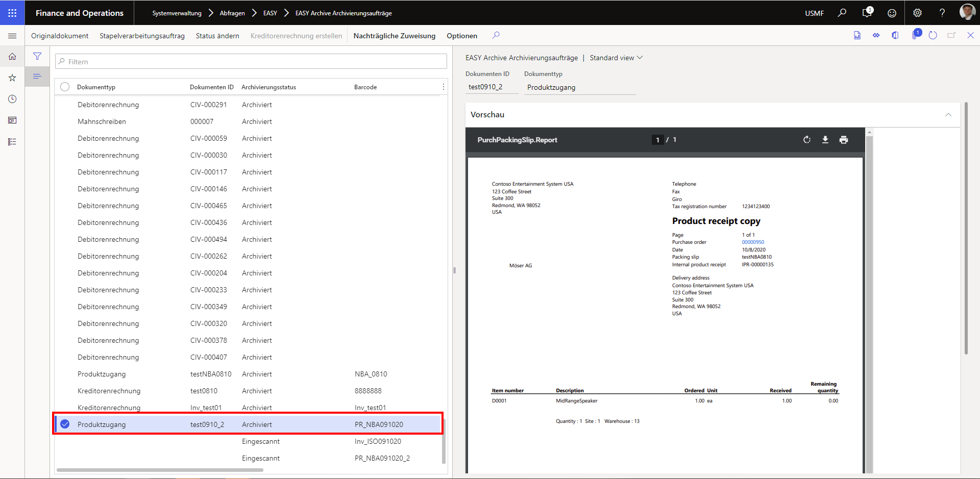Image resolution: width=980 pixels, height=479 pixels.
Task: Go to Abfragen breadcrumb
Action: [x=232, y=13]
